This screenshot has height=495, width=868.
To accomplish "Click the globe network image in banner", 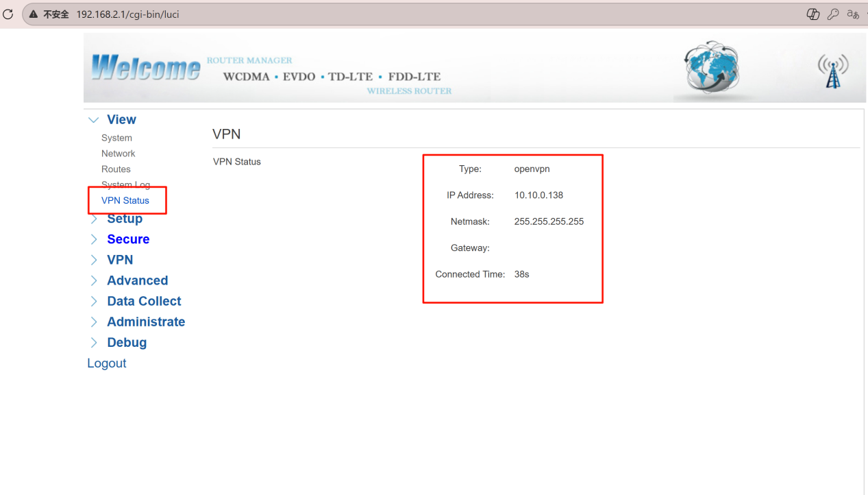I will click(x=712, y=67).
